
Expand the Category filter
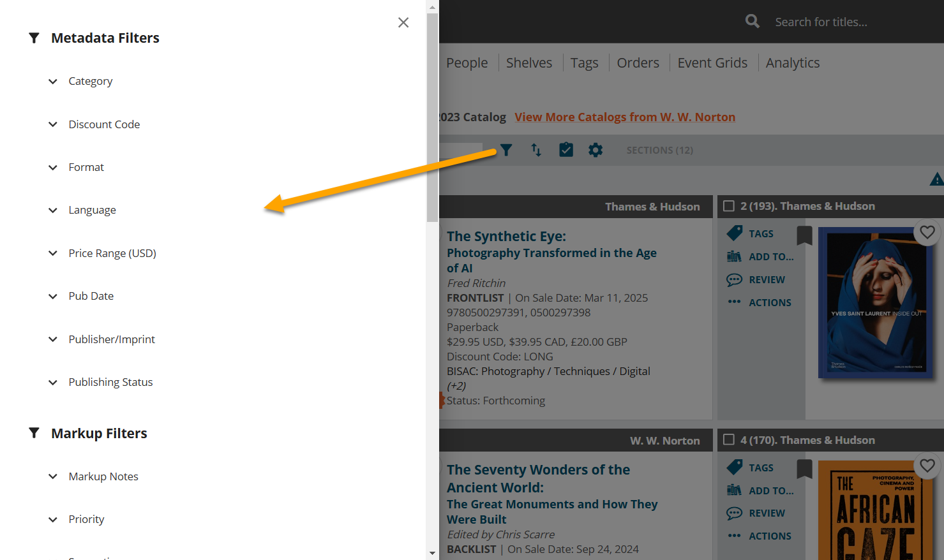click(x=90, y=82)
